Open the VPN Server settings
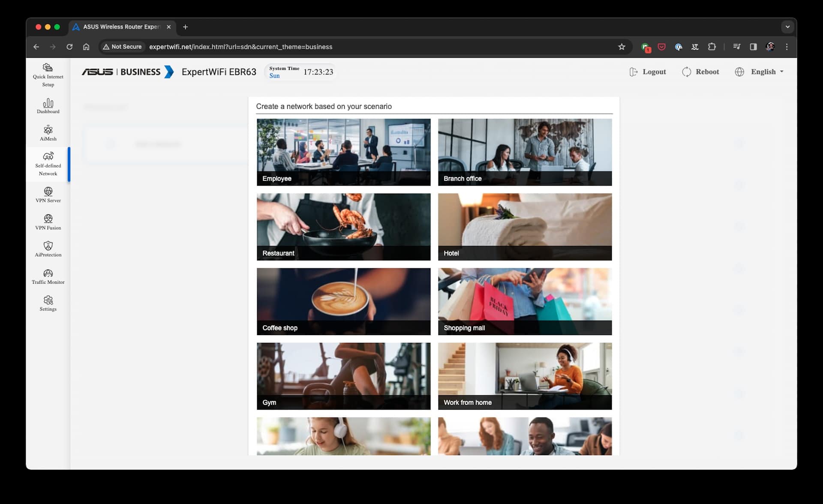823x504 pixels. pyautogui.click(x=48, y=195)
